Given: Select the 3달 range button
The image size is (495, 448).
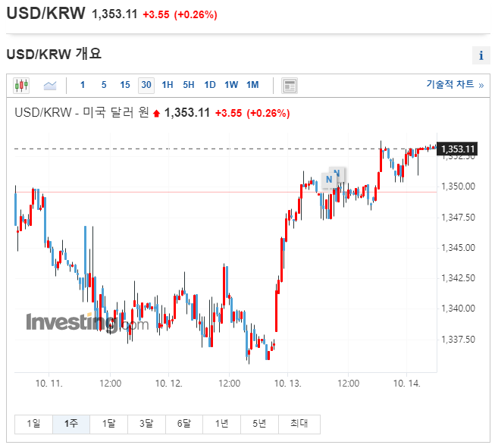Looking at the screenshot, I should pos(146,425).
